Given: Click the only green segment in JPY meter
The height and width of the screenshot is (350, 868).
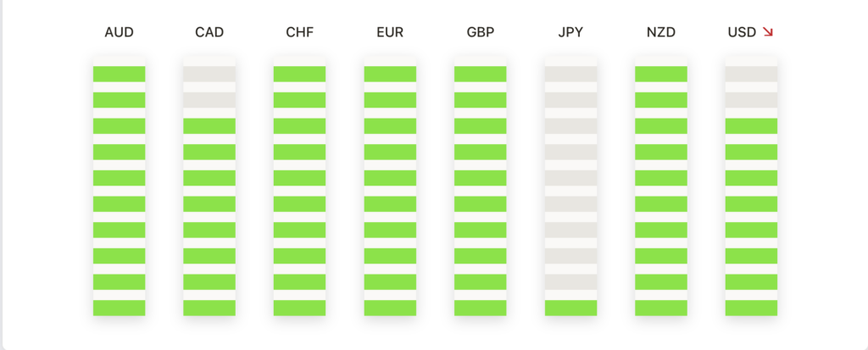Looking at the screenshot, I should tap(570, 308).
